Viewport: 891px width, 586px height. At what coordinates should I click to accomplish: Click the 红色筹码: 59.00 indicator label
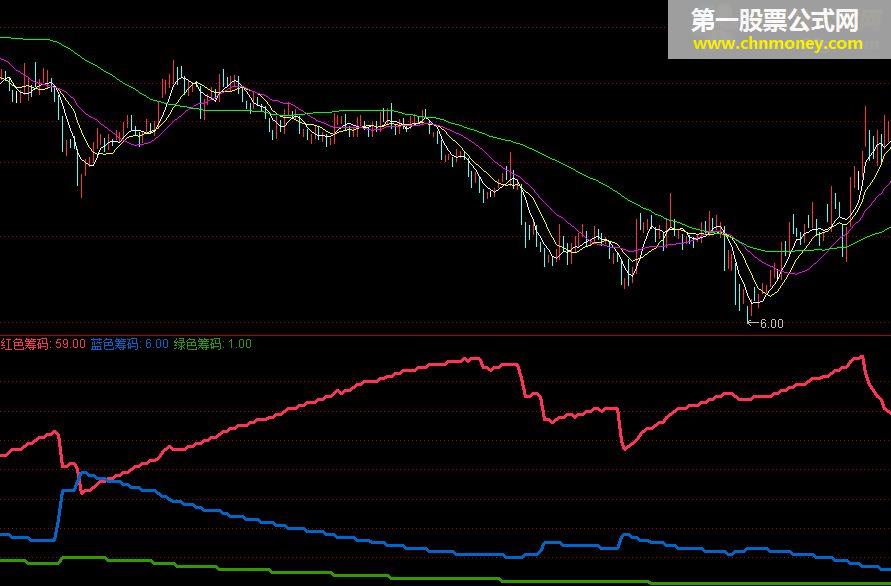coord(43,344)
